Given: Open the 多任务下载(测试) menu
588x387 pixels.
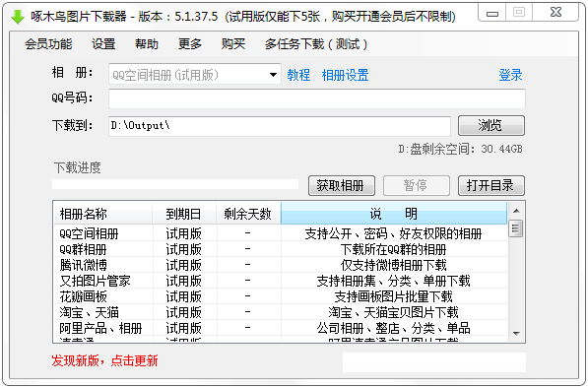Looking at the screenshot, I should click(x=316, y=44).
